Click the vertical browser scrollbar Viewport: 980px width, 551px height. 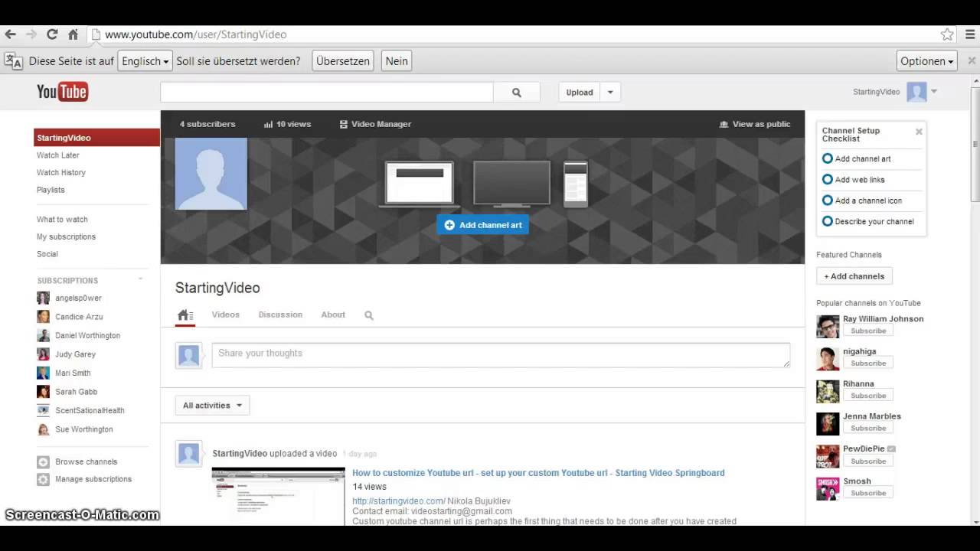[974, 142]
